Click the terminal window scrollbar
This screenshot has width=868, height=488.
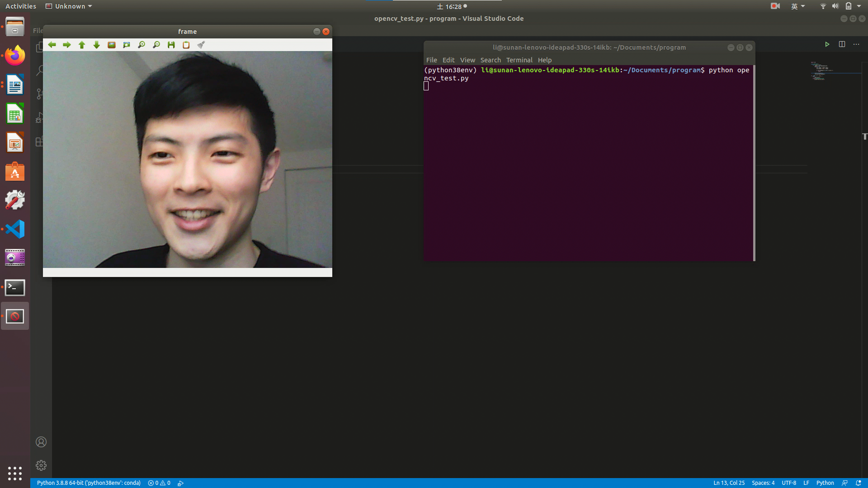pos(754,163)
